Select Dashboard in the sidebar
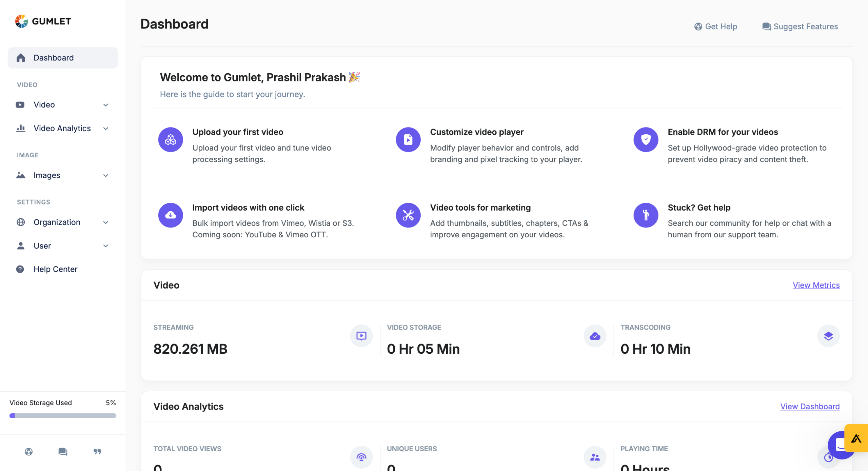Viewport: 868px width, 471px height. 63,58
